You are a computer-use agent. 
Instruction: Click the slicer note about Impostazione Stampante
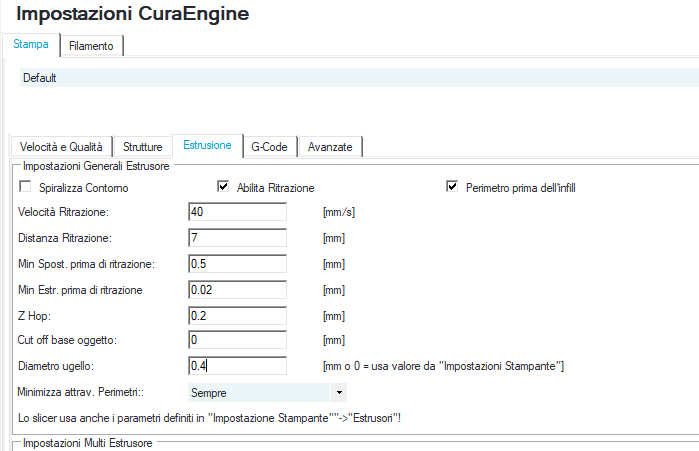tap(210, 418)
